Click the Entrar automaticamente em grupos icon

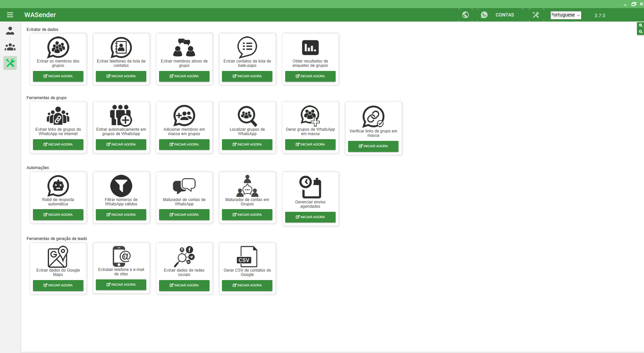121,115
